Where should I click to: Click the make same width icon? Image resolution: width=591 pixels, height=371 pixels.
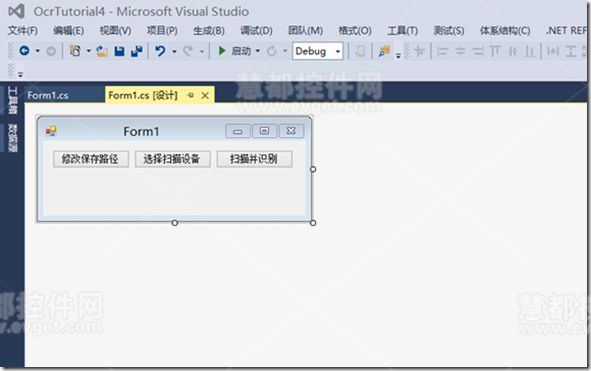click(553, 51)
